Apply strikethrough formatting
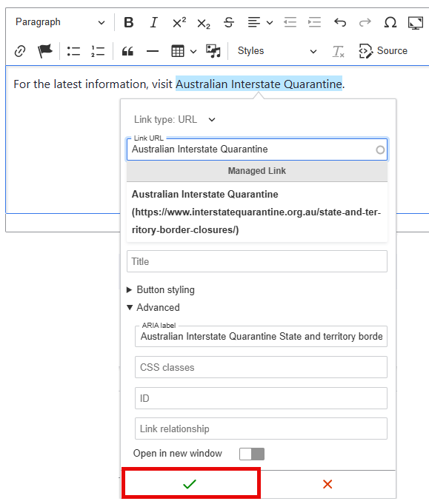The image size is (429, 504). tap(229, 22)
